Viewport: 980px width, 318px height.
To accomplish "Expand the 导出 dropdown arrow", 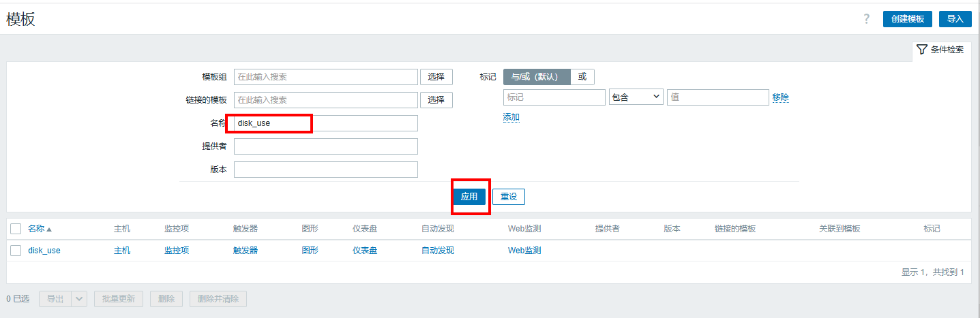I will (x=79, y=299).
